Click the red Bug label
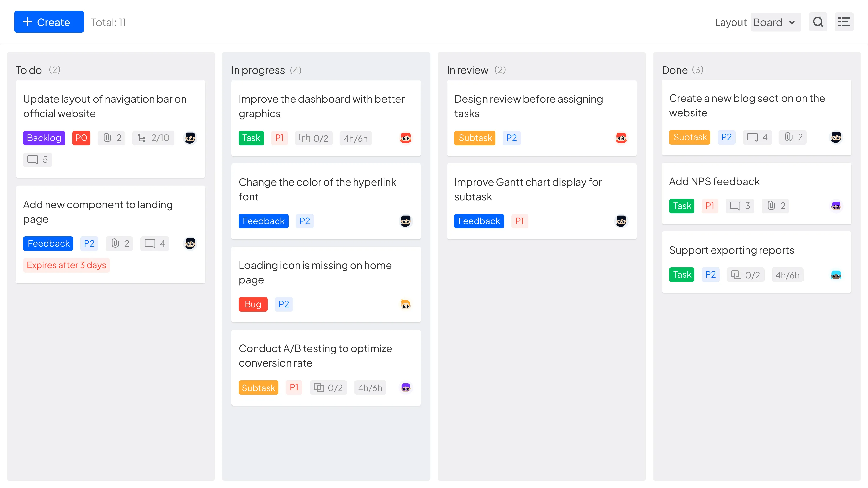This screenshot has height=488, width=868. [253, 304]
